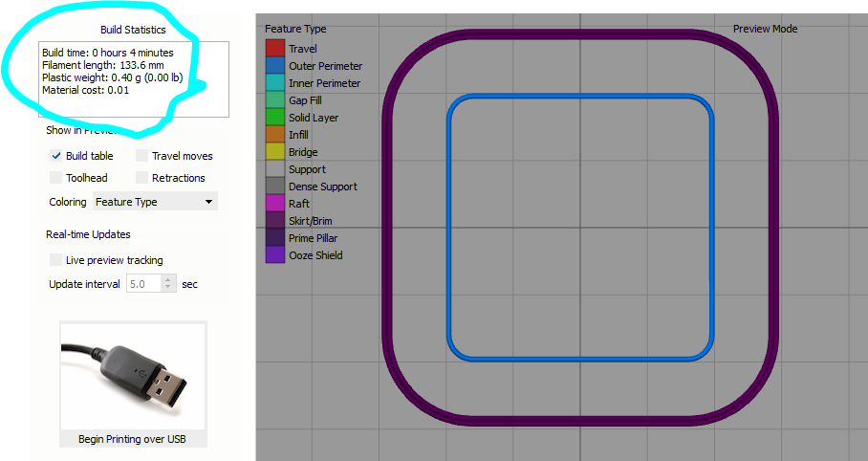Click Begin Printing over USB button

tap(133, 440)
